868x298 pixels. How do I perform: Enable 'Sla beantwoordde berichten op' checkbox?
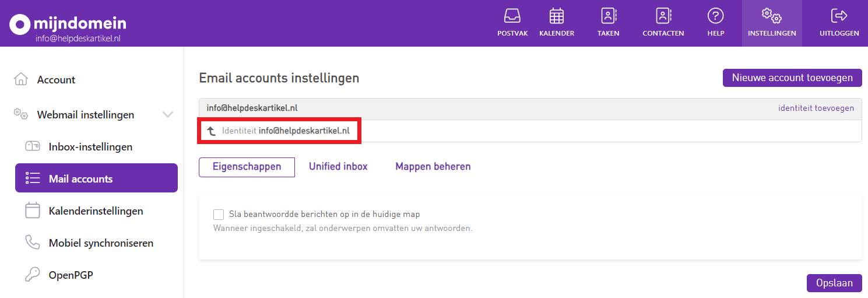(219, 215)
